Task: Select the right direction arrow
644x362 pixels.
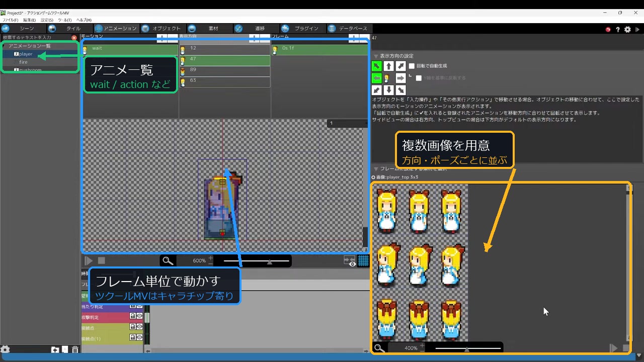Action: click(400, 78)
